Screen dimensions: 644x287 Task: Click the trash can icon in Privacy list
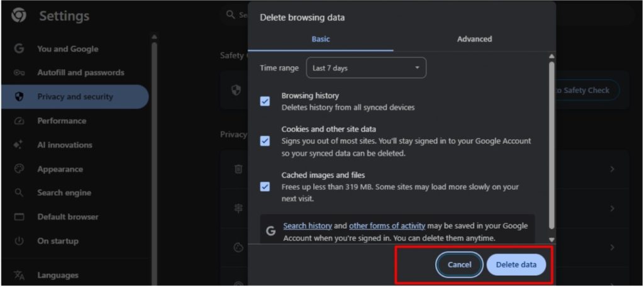click(238, 169)
